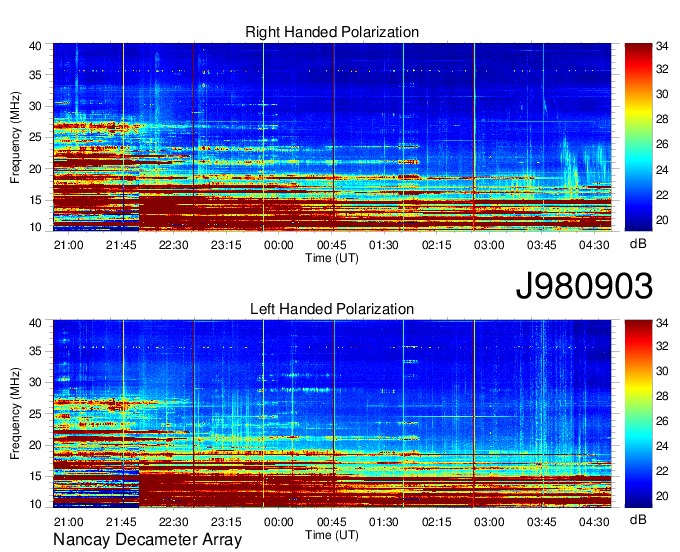Click the Left Handed plot's Frequency (MHz) axis label
The width and height of the screenshot is (680, 552).
tap(15, 414)
